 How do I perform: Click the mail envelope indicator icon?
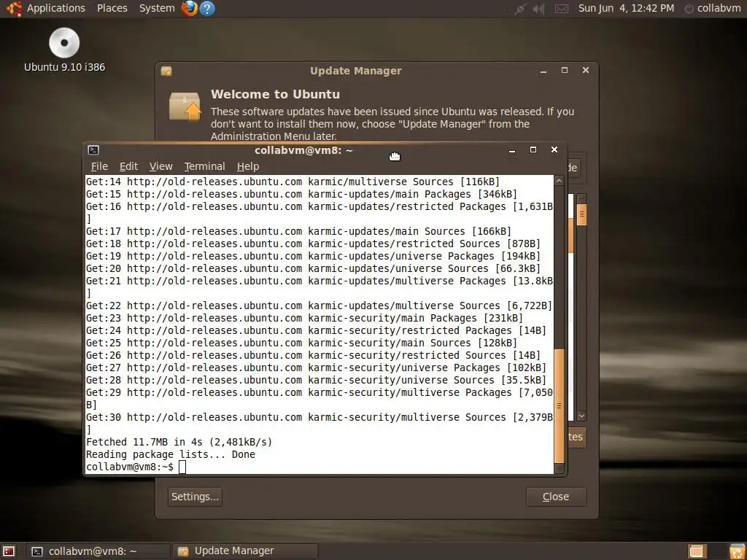pyautogui.click(x=562, y=9)
